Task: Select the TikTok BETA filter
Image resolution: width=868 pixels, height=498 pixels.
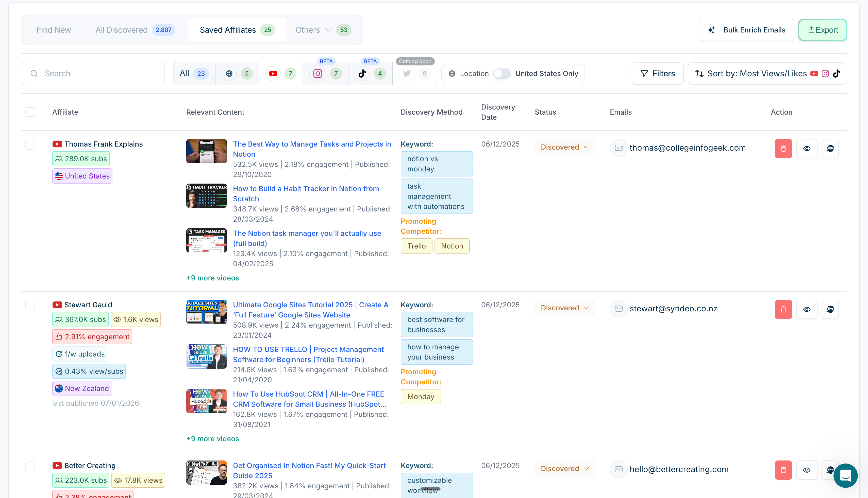Action: click(x=362, y=73)
